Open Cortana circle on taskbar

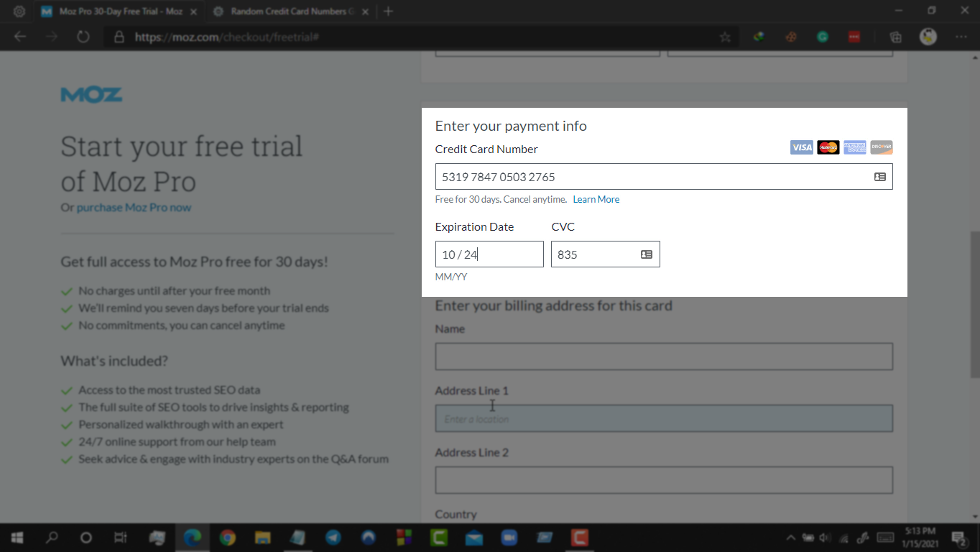click(86, 538)
